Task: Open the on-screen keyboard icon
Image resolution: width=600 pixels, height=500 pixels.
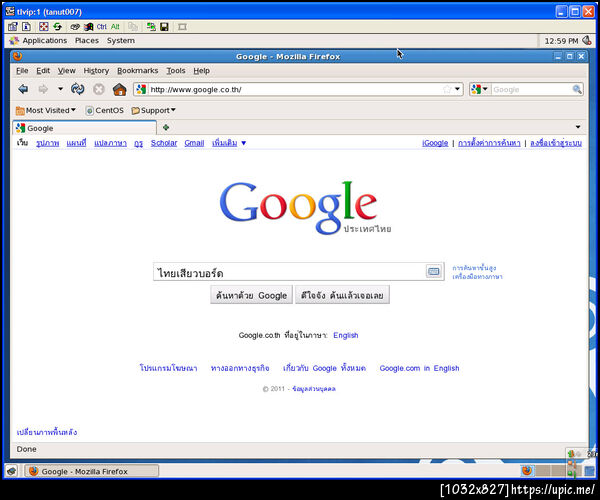Action: pyautogui.click(x=433, y=272)
